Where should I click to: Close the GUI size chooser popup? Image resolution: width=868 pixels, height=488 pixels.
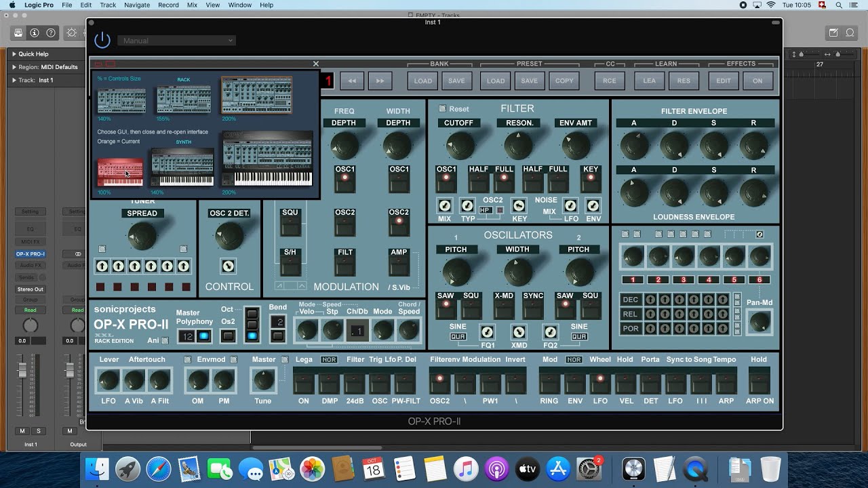[315, 64]
